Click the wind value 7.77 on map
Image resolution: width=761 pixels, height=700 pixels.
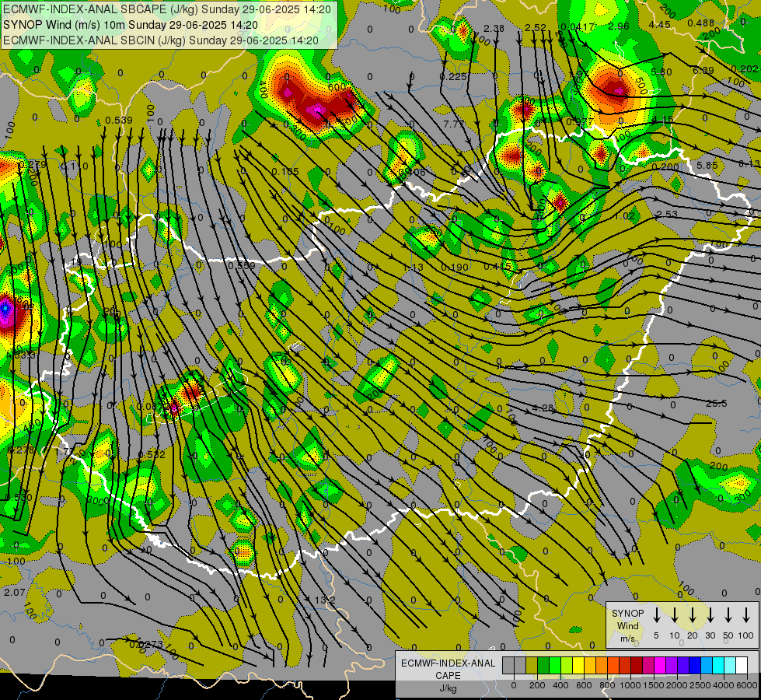(453, 124)
